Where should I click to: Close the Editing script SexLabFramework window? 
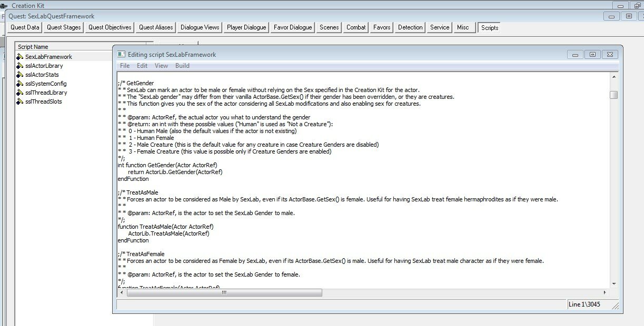(610, 54)
